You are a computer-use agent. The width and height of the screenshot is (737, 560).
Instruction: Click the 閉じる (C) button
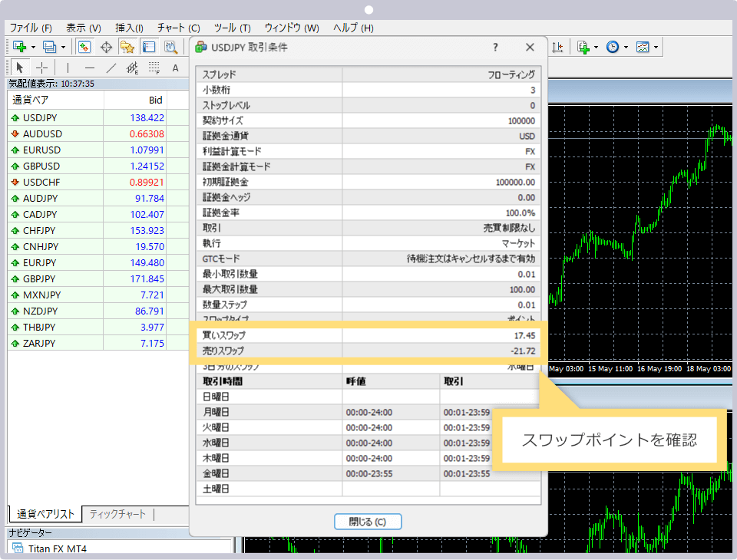pyautogui.click(x=368, y=522)
